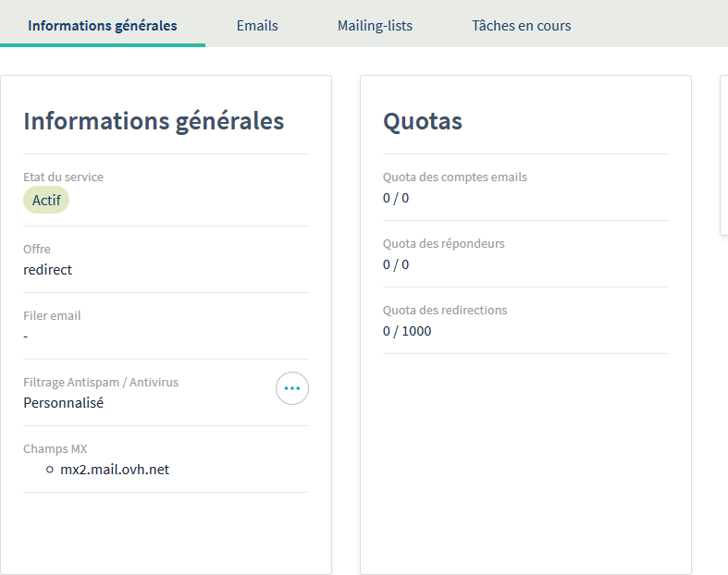728x575 pixels.
Task: Click the 0 / 1000 redirections quota value
Action: click(407, 331)
